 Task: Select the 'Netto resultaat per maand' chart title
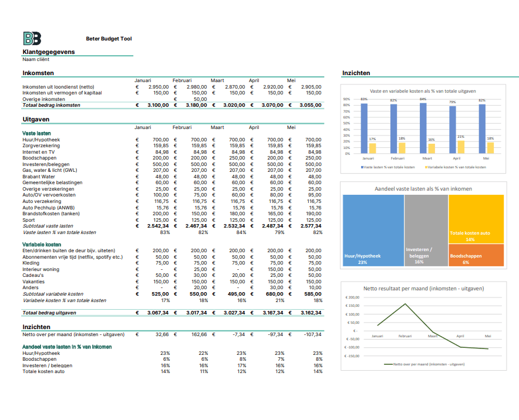(424, 289)
